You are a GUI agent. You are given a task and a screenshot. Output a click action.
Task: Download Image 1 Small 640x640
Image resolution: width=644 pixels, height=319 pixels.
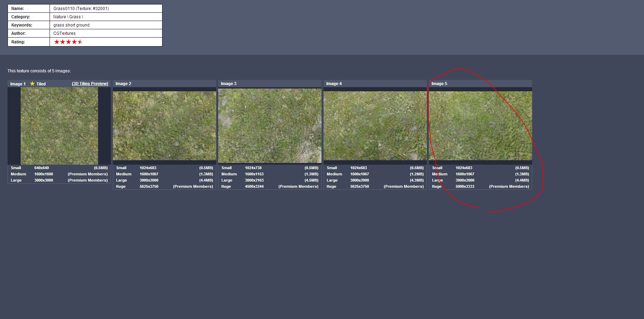tap(42, 168)
